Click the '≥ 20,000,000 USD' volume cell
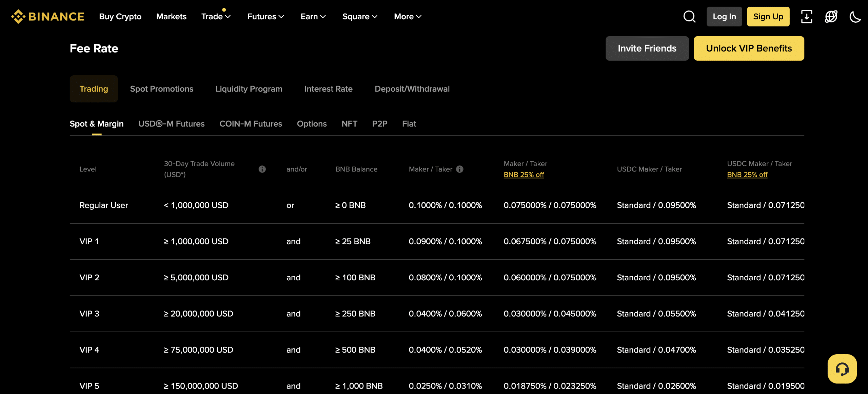 point(198,314)
